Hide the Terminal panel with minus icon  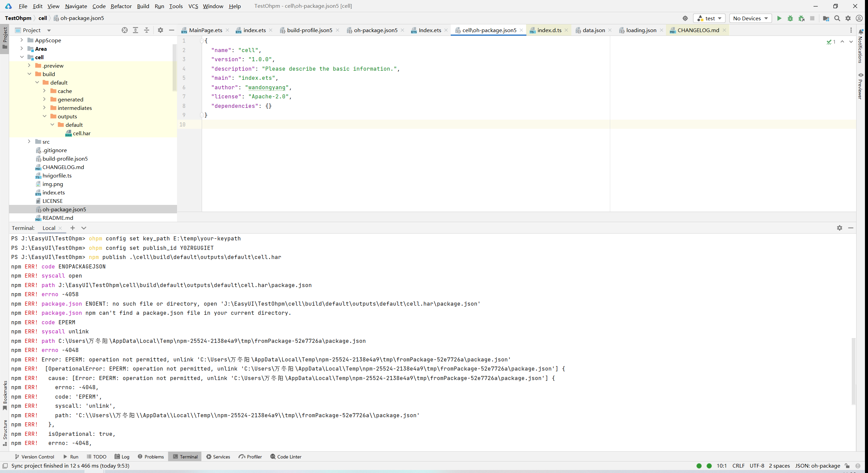coord(851,228)
